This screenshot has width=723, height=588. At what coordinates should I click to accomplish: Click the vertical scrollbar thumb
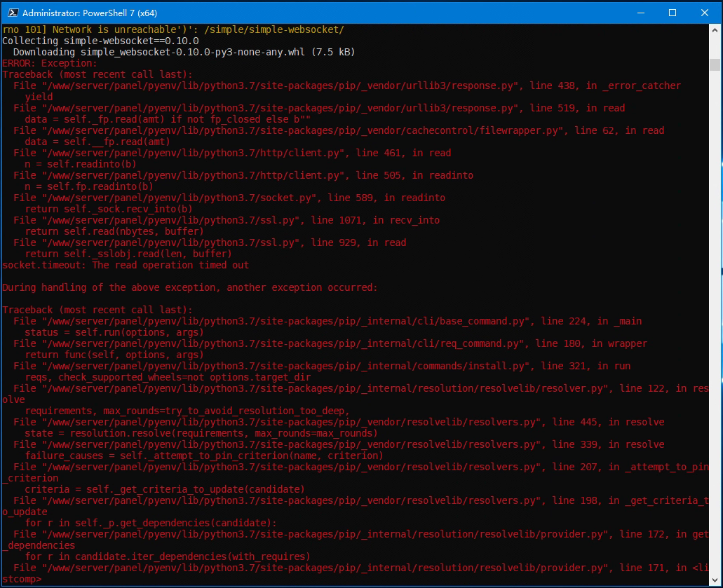click(x=715, y=64)
